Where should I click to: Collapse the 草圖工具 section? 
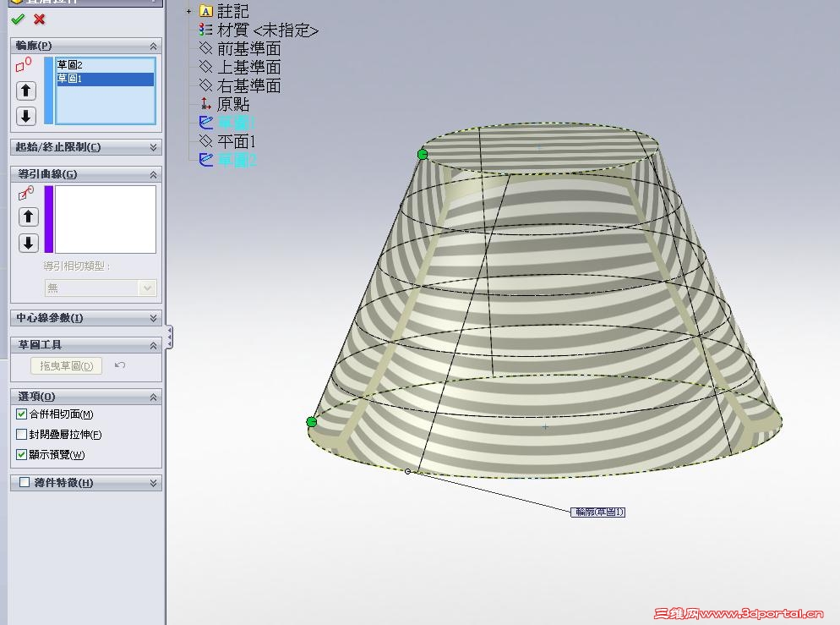pyautogui.click(x=153, y=345)
